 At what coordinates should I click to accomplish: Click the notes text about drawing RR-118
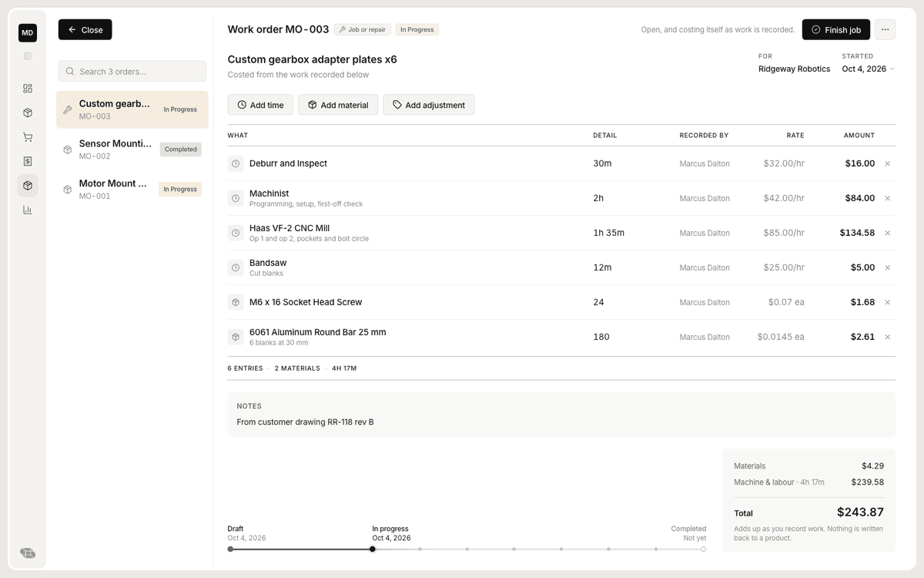pos(305,422)
